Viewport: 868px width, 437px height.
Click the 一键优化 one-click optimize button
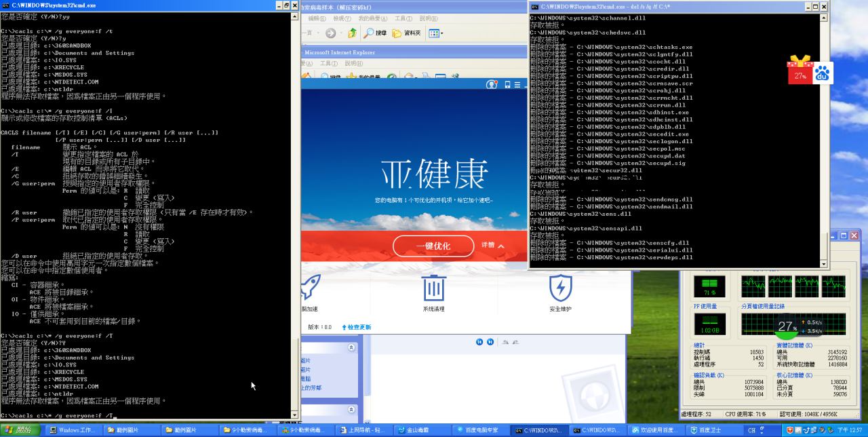[x=433, y=246]
